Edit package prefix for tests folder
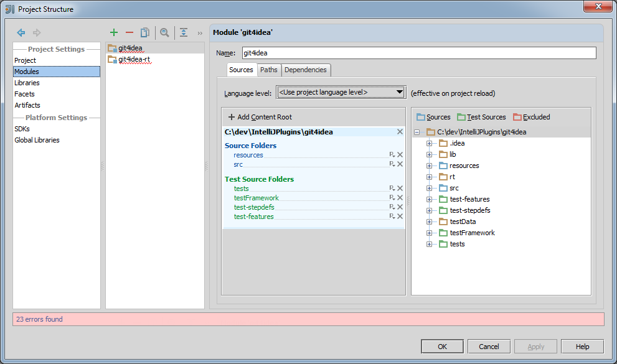 tap(392, 189)
